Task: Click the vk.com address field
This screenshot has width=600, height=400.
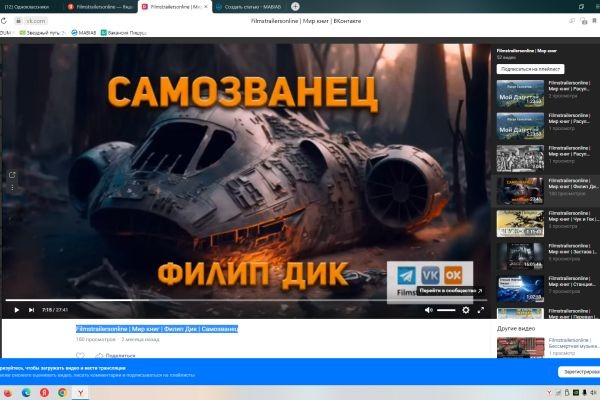Action: point(32,21)
